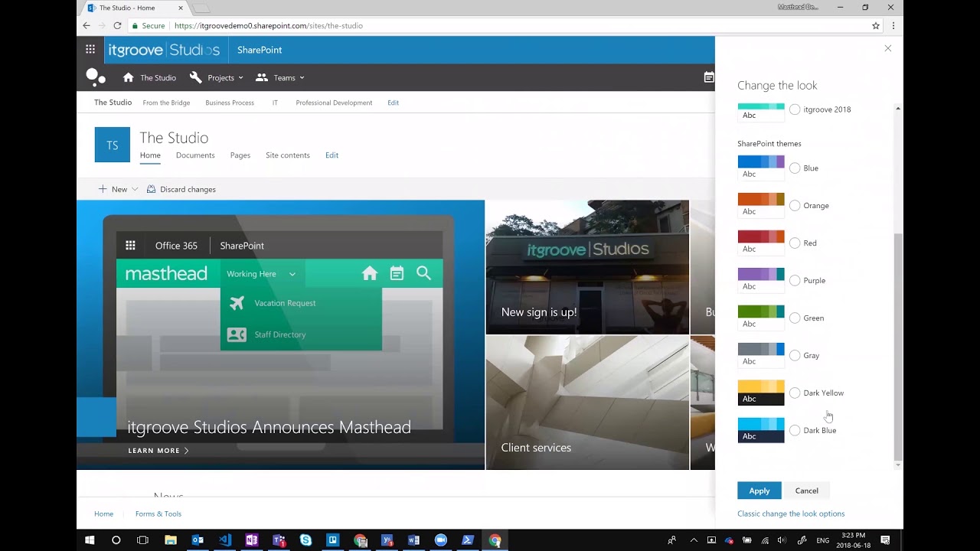Edit the hub navigation links
980x551 pixels.
(393, 103)
